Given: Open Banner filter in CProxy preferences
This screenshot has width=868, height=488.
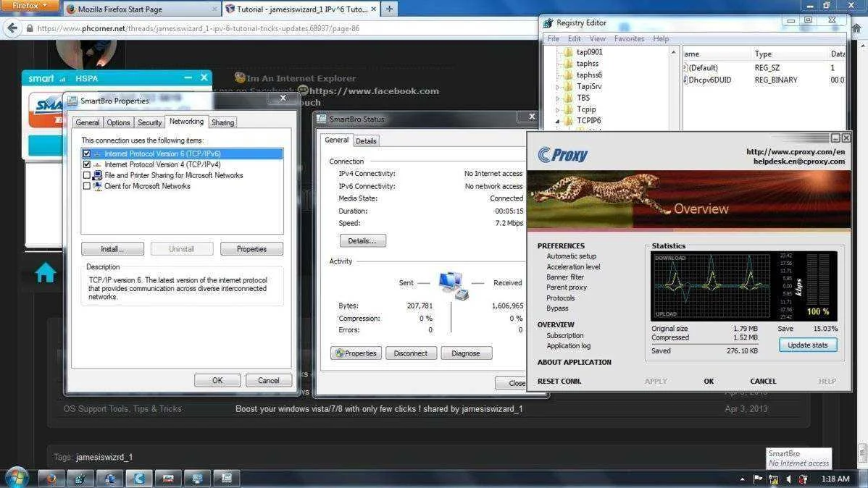Looking at the screenshot, I should pos(564,277).
